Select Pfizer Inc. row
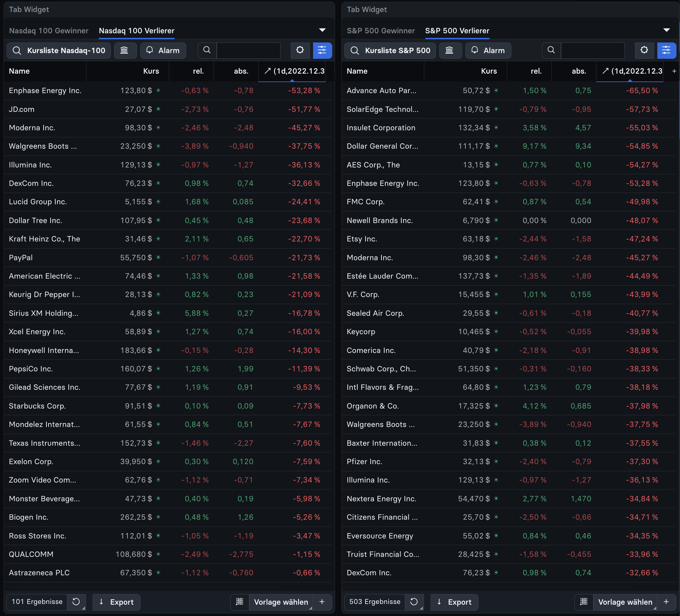The image size is (680, 616). [x=508, y=462]
